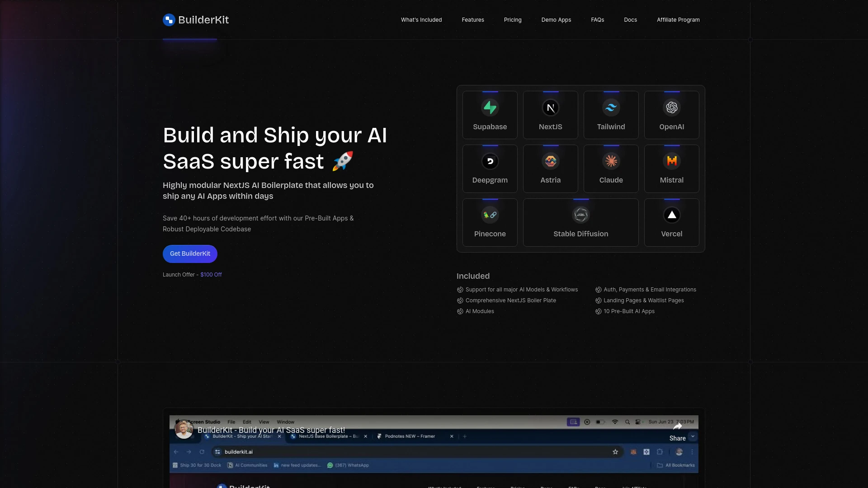Viewport: 868px width, 488px height.
Task: Open the Pricing nav item
Action: pyautogui.click(x=512, y=19)
